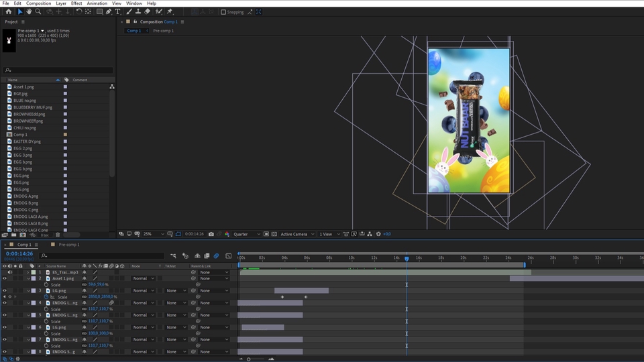Viewport: 644px width, 362px height.
Task: Open the channel and color management icon
Action: tap(227, 234)
